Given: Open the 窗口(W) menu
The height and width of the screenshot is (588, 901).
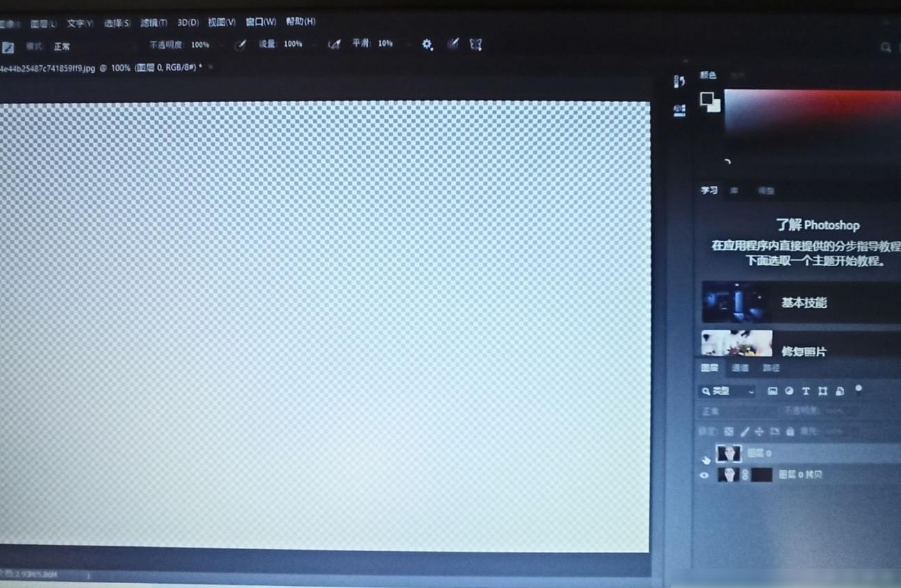Looking at the screenshot, I should [261, 22].
